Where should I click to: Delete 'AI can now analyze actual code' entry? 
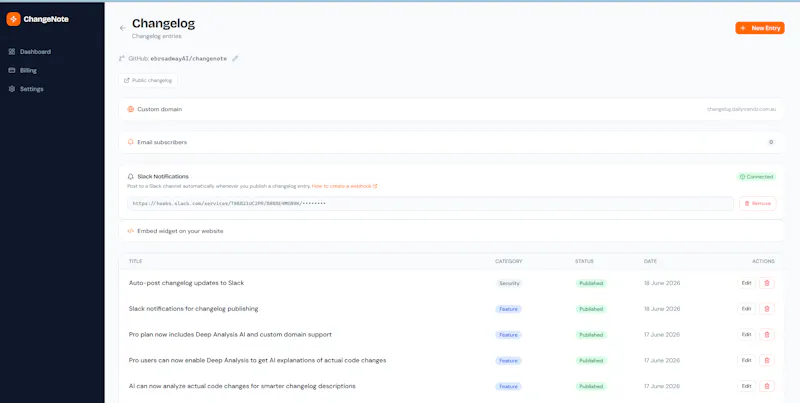coord(766,386)
